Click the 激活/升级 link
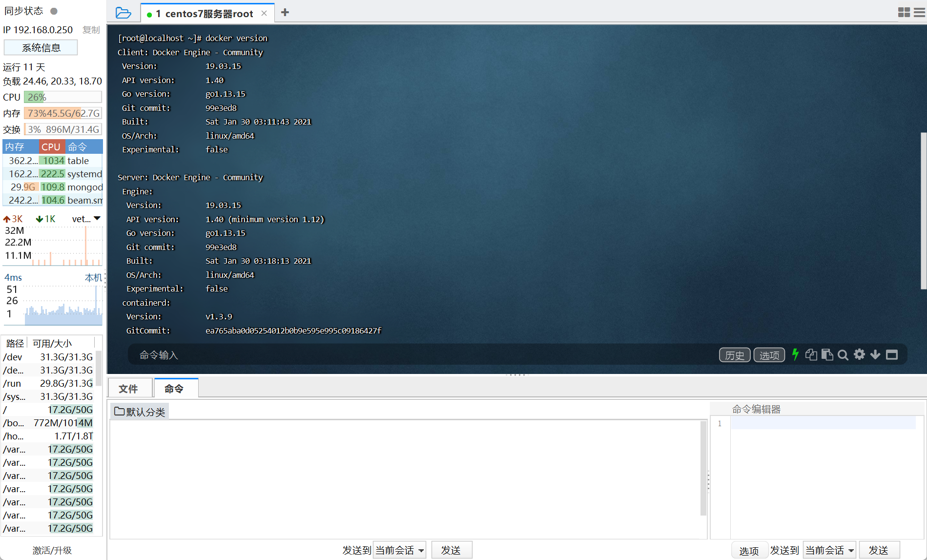This screenshot has height=560, width=927. click(x=52, y=550)
